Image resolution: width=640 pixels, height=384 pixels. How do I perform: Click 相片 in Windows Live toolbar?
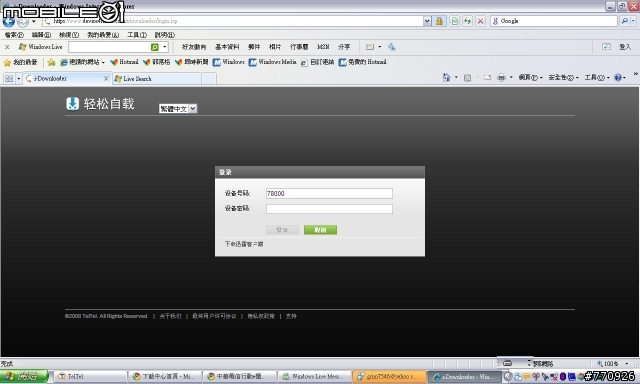pos(275,47)
